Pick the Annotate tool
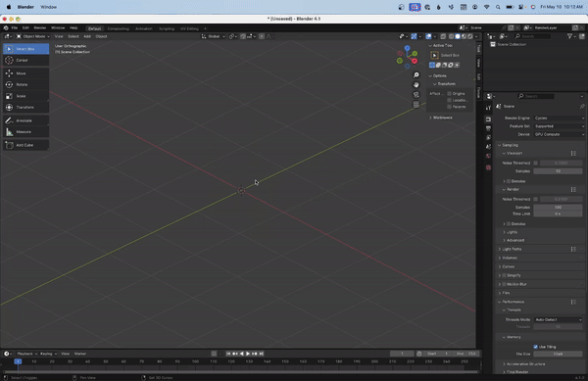 coord(25,120)
